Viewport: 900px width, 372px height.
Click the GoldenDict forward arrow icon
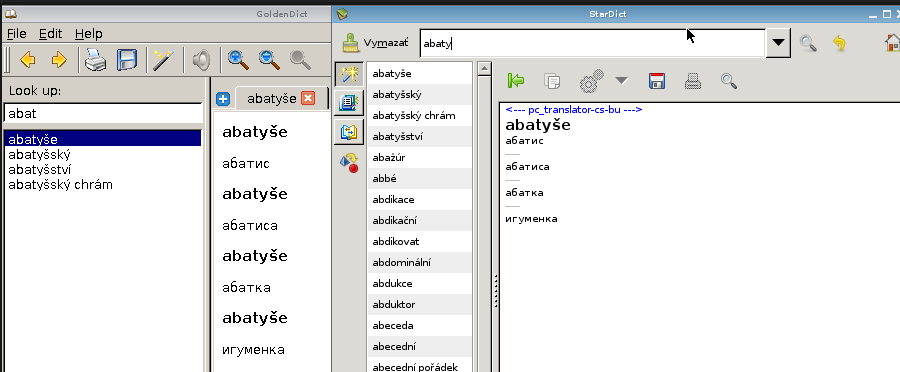pyautogui.click(x=59, y=60)
